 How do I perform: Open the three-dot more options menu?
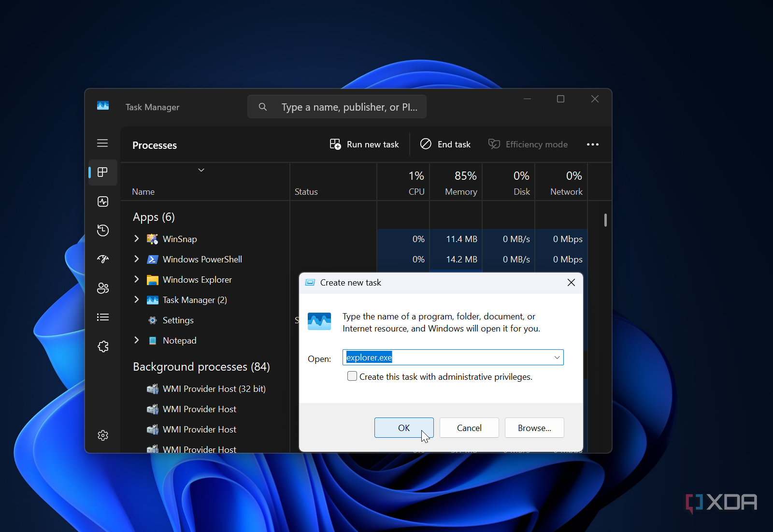(x=592, y=144)
